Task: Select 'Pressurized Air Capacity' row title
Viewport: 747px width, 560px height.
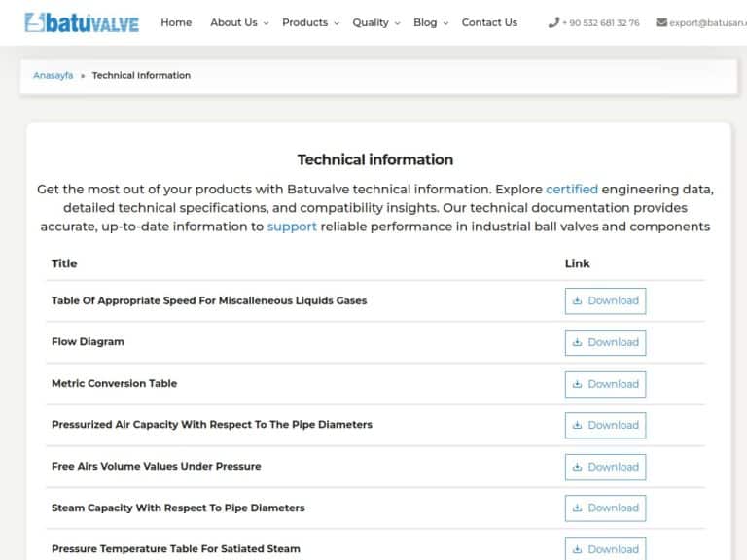Action: [x=212, y=425]
